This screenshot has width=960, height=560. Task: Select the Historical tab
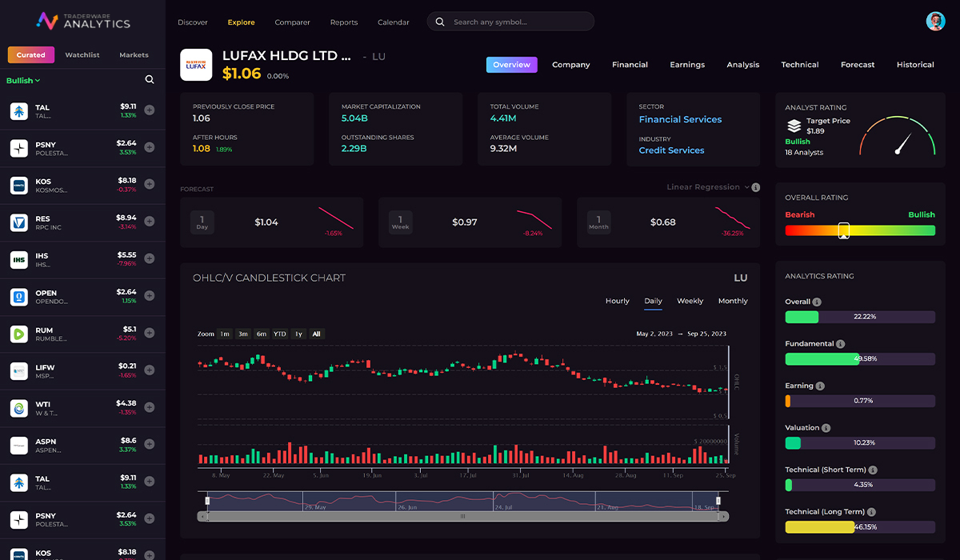915,65
